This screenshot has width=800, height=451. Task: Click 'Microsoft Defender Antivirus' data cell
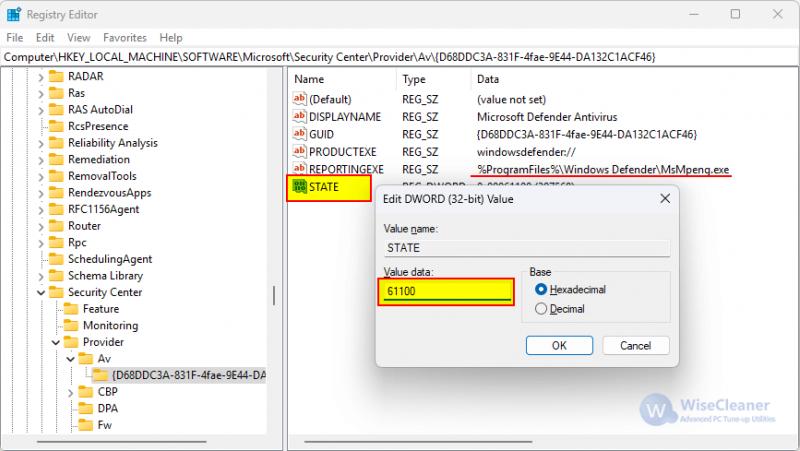[x=547, y=117]
